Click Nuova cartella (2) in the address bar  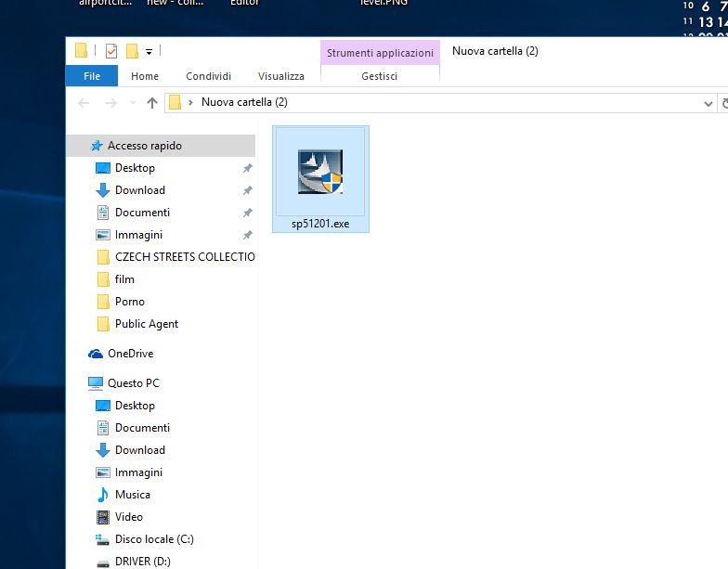click(244, 102)
